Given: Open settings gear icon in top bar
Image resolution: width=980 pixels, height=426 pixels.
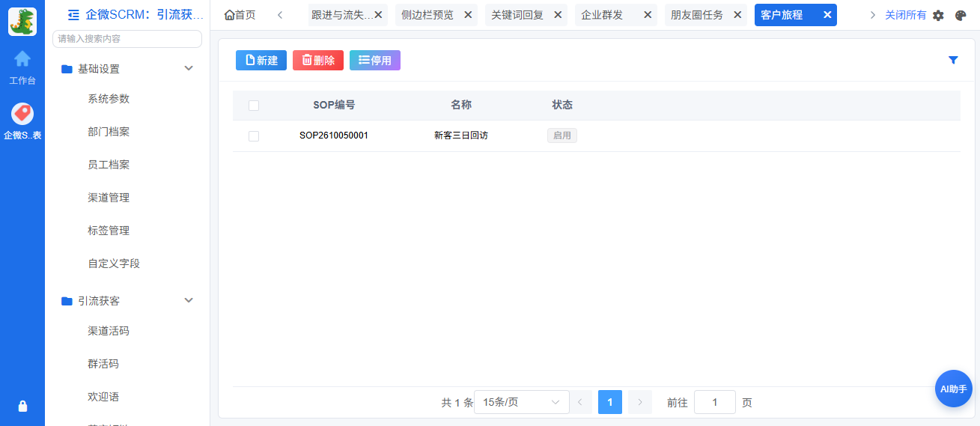Looking at the screenshot, I should click(x=938, y=15).
